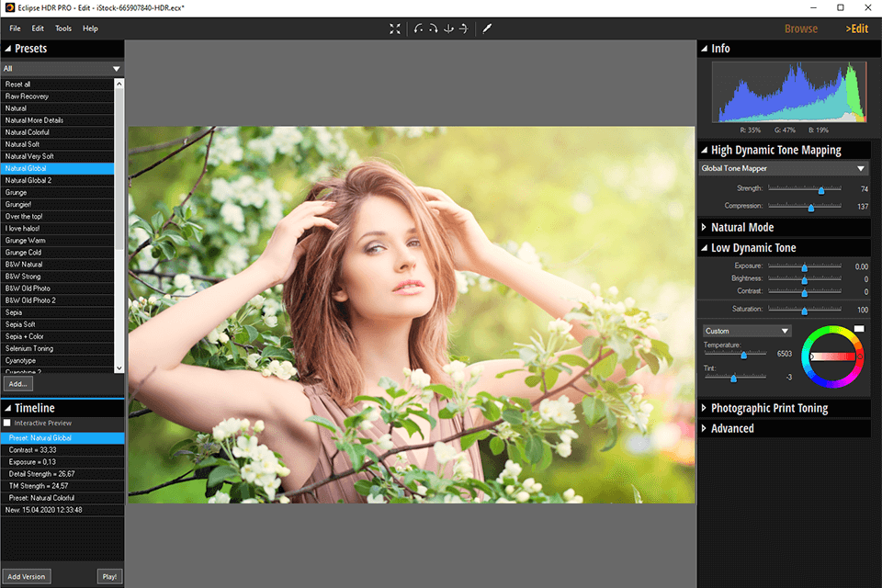
Task: Enable the Interactive Preview checkbox
Action: click(8, 424)
